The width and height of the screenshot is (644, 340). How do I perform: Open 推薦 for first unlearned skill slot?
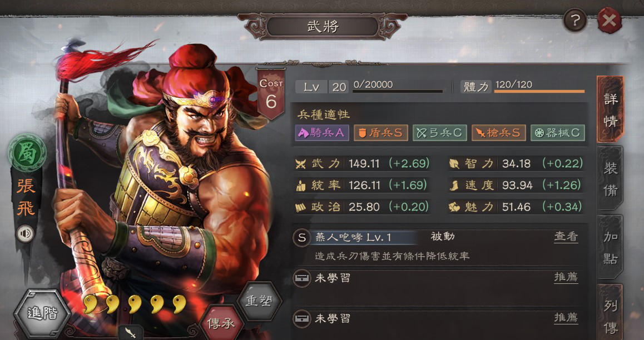[x=566, y=277]
